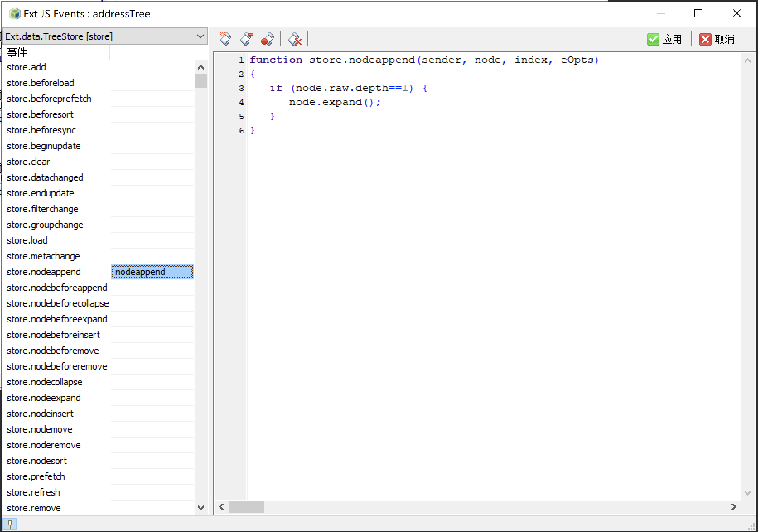This screenshot has height=532, width=758.
Task: Select the store.beforeprefetch event
Action: pos(49,99)
